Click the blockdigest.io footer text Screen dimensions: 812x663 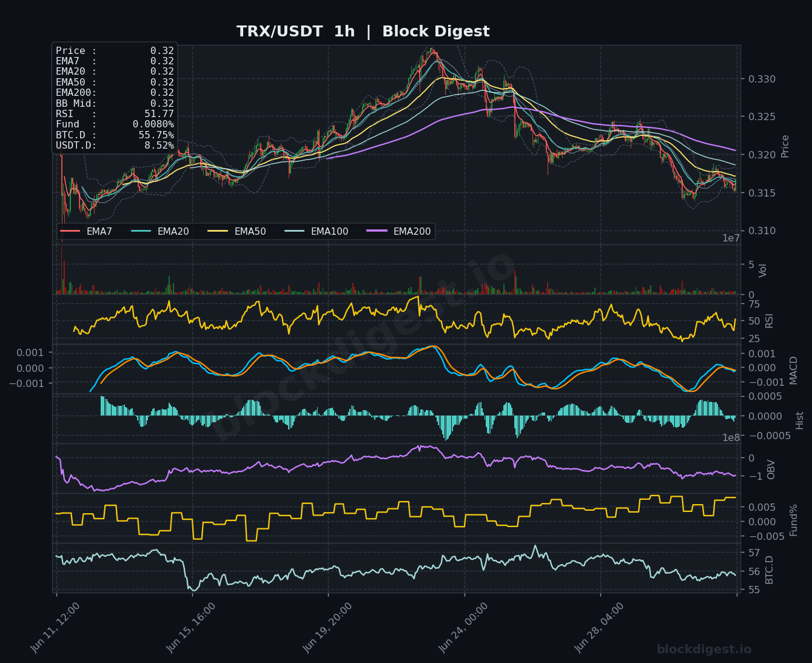click(x=704, y=650)
